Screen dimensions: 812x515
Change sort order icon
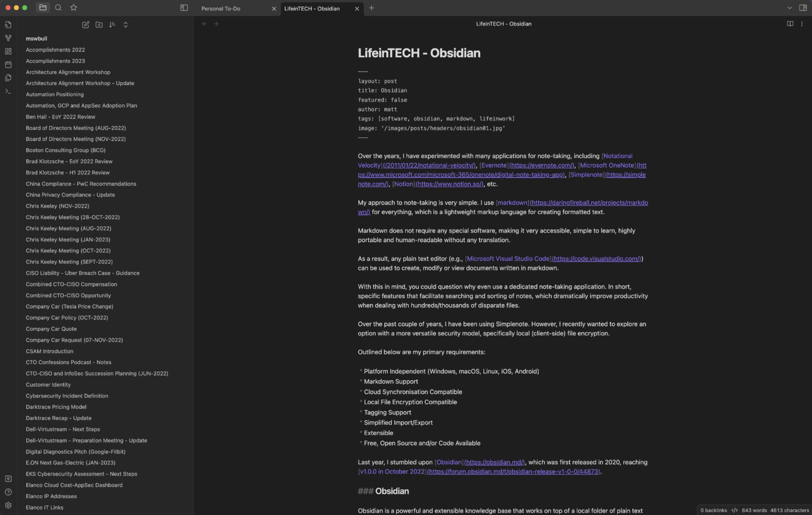112,25
